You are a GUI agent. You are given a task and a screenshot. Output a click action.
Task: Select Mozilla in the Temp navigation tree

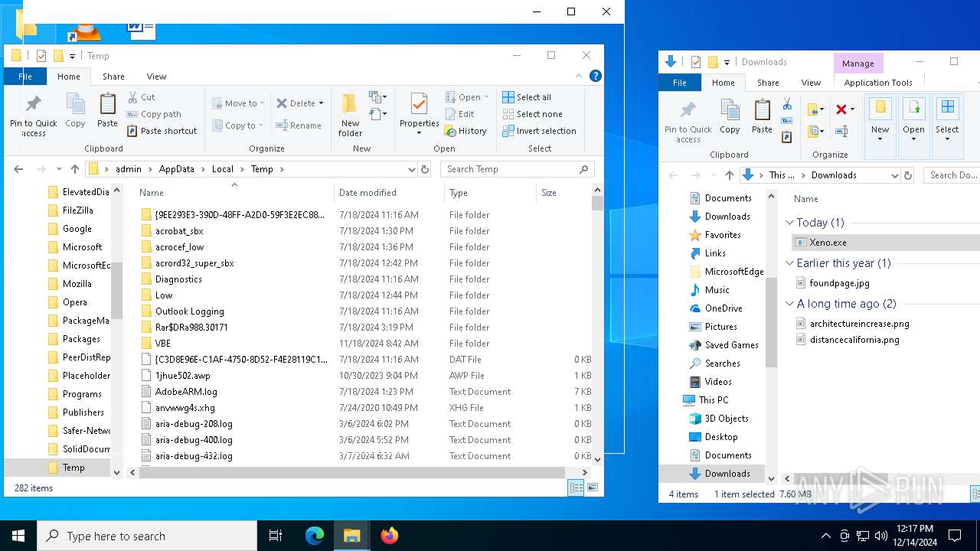tap(77, 283)
